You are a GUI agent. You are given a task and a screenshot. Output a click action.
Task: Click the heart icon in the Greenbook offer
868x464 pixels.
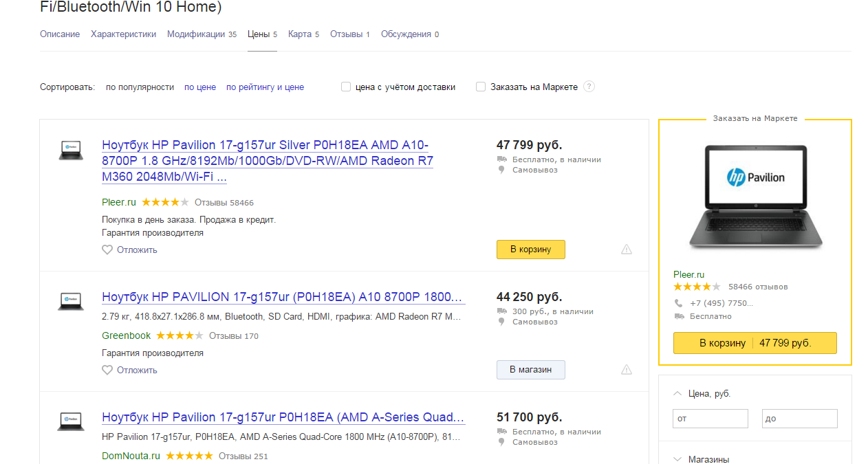107,371
